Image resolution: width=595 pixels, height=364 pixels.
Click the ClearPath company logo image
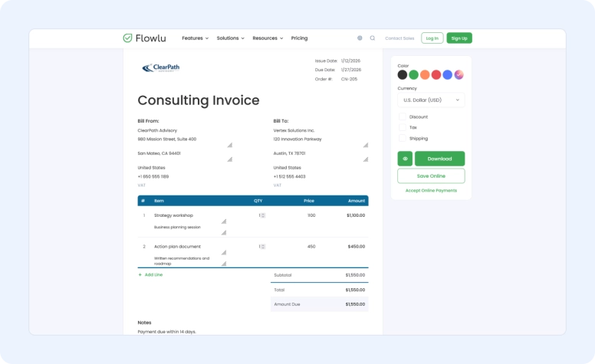[160, 68]
